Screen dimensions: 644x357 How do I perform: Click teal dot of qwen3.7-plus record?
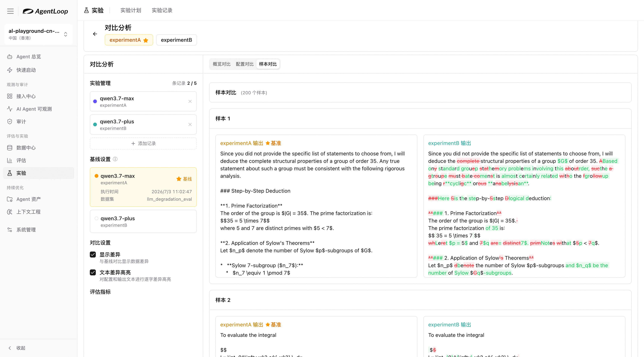coord(95,124)
